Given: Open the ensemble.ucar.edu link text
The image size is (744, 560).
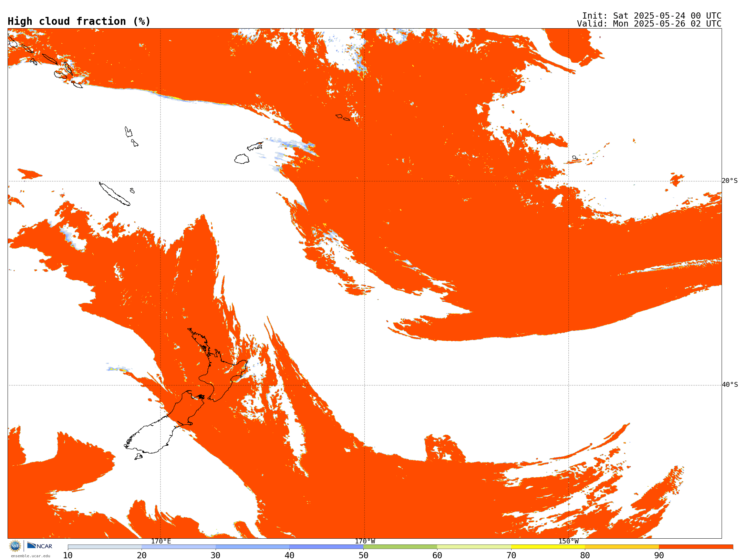Looking at the screenshot, I should click(30, 556).
